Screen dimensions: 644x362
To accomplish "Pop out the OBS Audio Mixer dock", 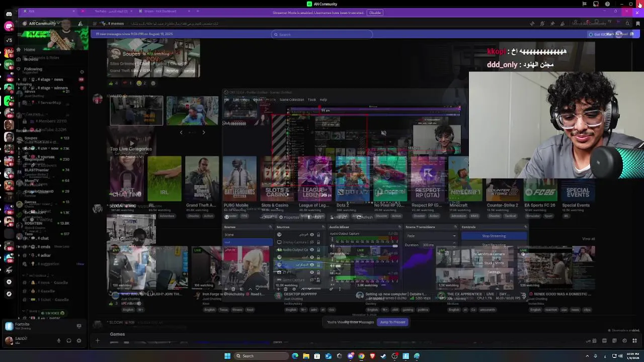I will click(399, 227).
